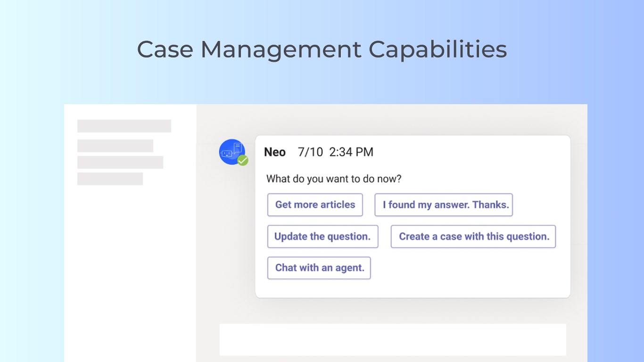644x362 pixels.
Task: Click the 7/10 2:34 PM timestamp
Action: click(x=336, y=152)
